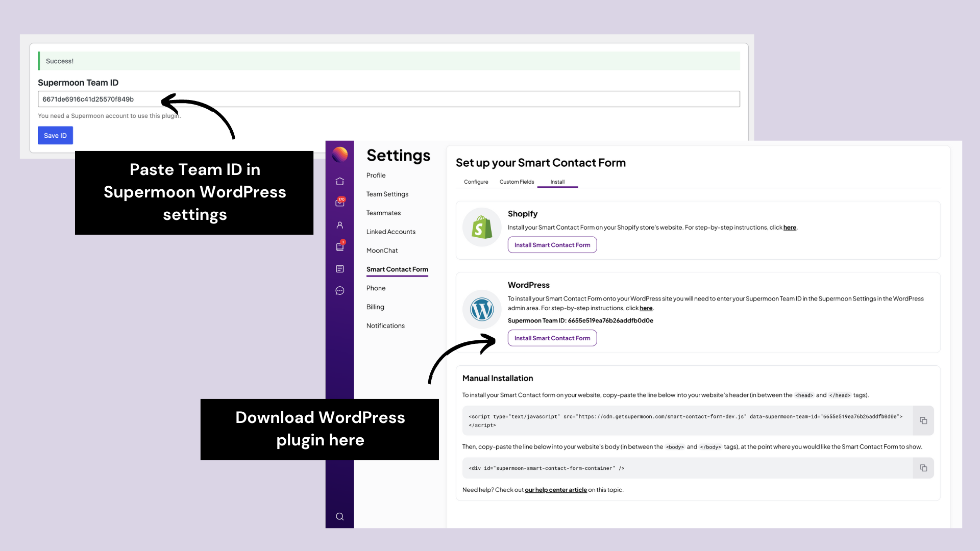The image size is (980, 551).
Task: Click Install Smart Contact Form for WordPress
Action: pos(552,337)
